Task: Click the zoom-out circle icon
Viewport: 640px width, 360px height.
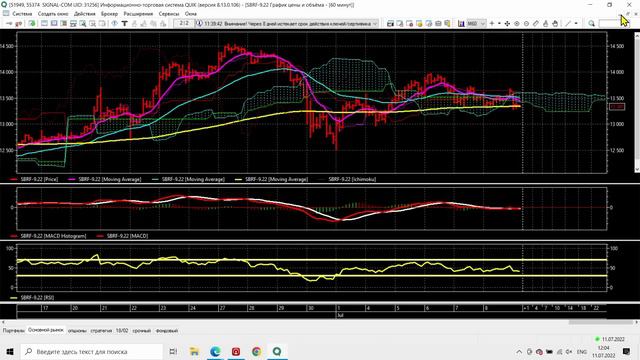Action: (x=526, y=24)
